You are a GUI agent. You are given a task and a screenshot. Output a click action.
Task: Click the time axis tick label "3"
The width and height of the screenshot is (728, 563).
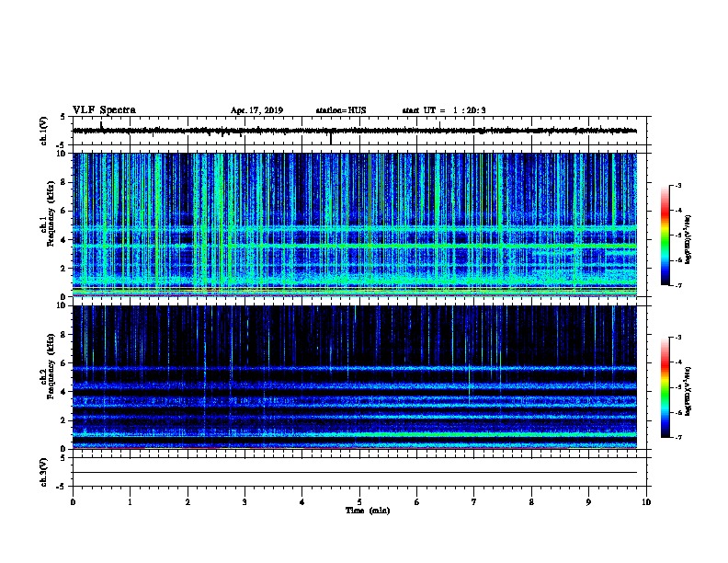point(245,502)
